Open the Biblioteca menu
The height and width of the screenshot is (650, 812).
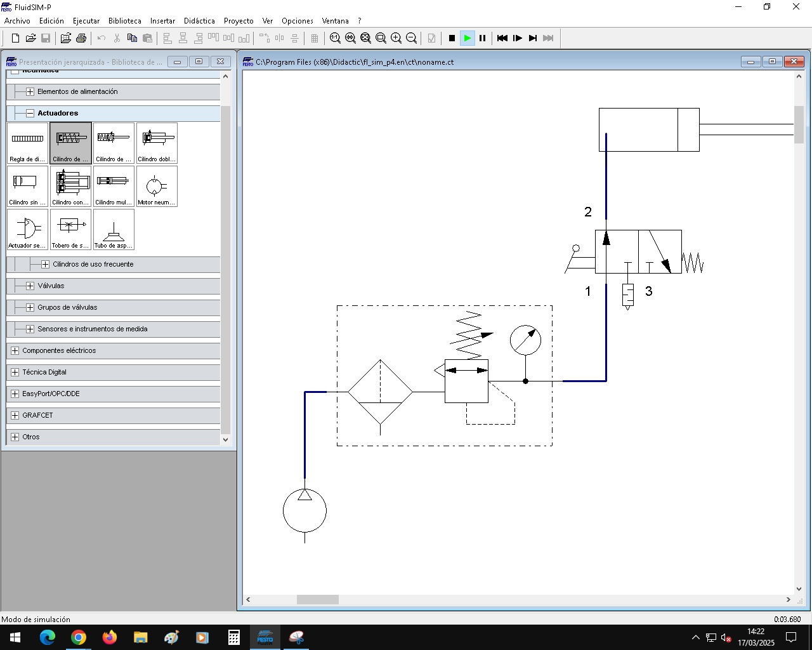(125, 21)
